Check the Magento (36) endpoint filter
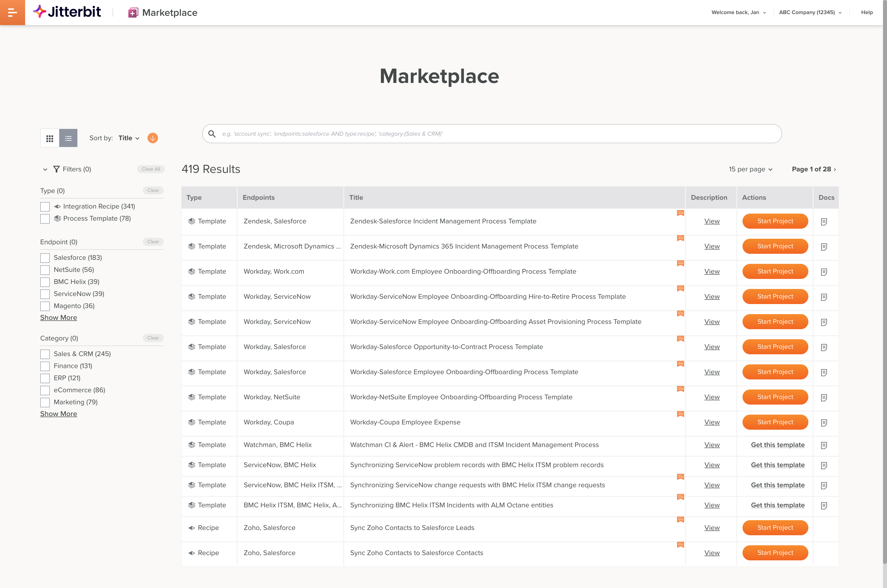 (45, 306)
